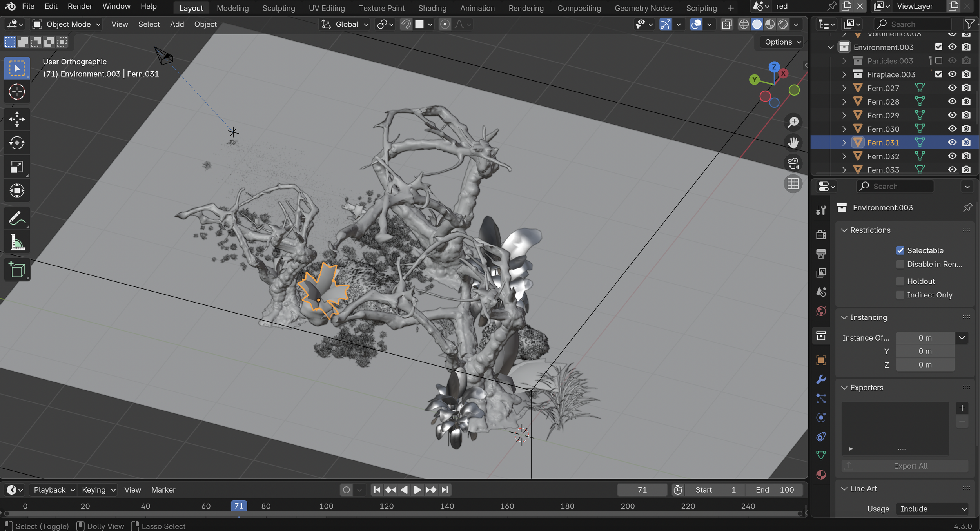Collapse the Restrictions panel
This screenshot has width=980, height=531.
[x=844, y=230]
